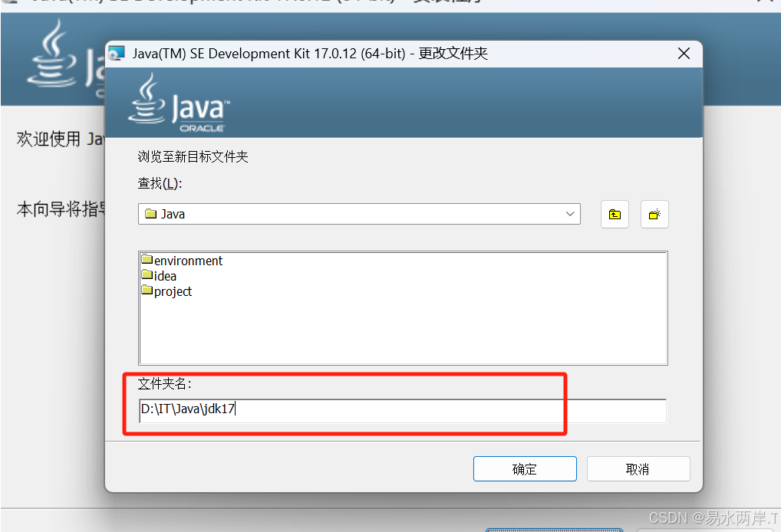Confirm with the 确定 button
The height and width of the screenshot is (532, 781).
pyautogui.click(x=525, y=469)
